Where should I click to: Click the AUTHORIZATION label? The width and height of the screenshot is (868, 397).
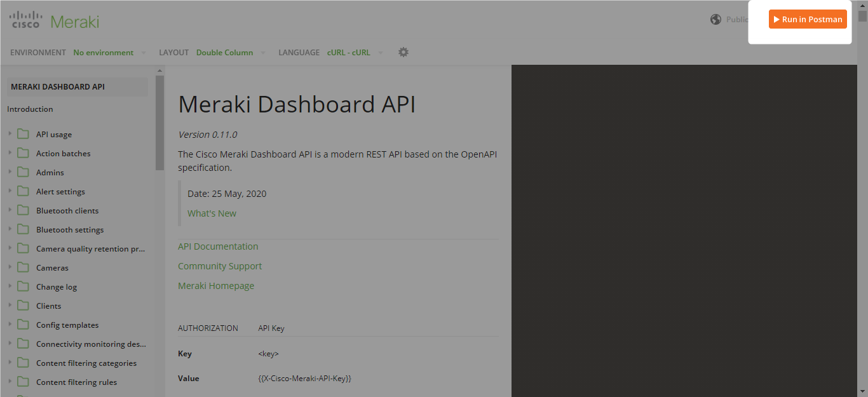208,328
